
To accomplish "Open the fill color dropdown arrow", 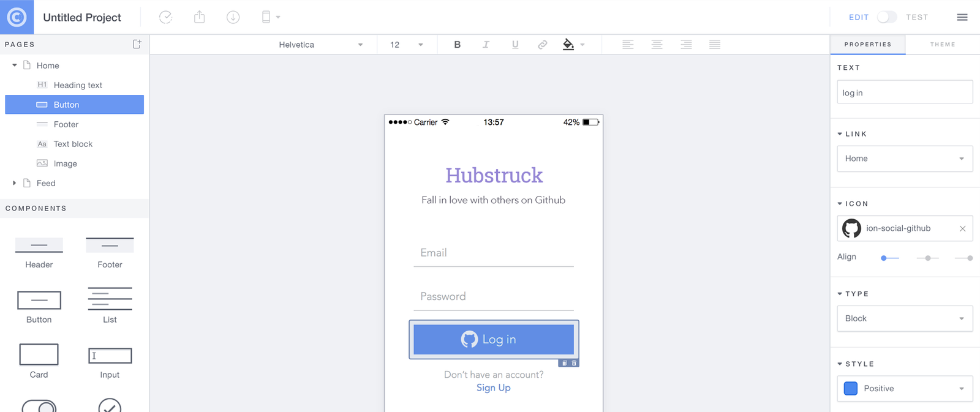I will tap(582, 45).
